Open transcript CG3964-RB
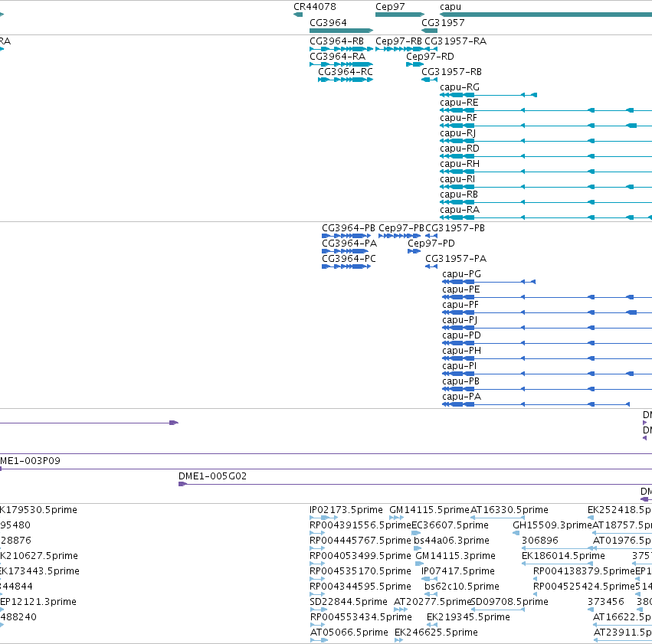This screenshot has width=652, height=644. pos(336,41)
